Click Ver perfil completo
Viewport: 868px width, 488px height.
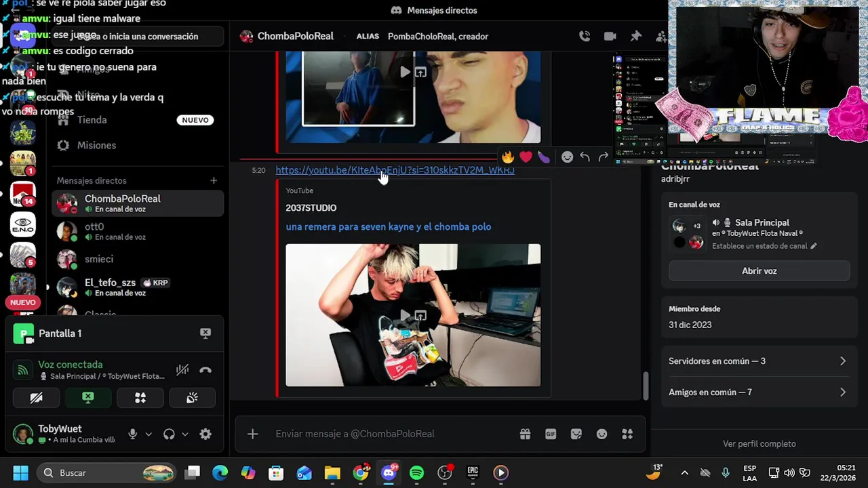click(759, 444)
